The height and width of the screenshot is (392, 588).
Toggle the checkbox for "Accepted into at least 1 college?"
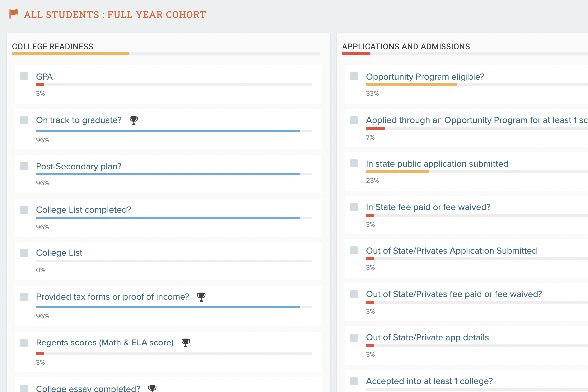point(354,381)
